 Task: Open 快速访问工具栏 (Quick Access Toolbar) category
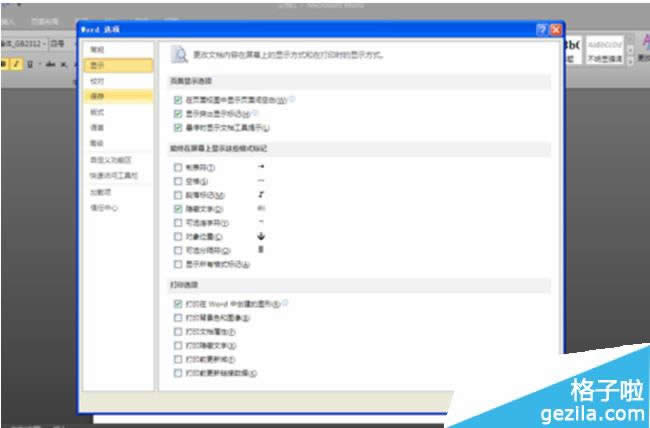(x=118, y=175)
